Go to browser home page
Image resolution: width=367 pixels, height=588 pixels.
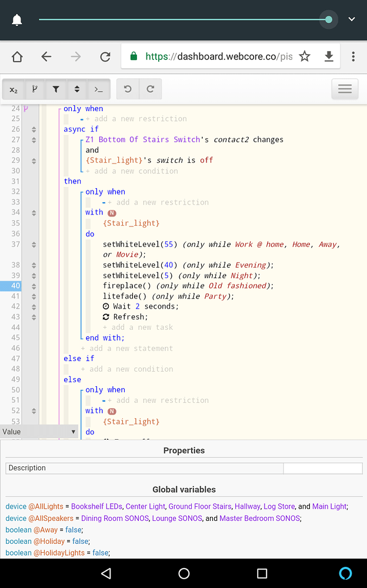17,56
